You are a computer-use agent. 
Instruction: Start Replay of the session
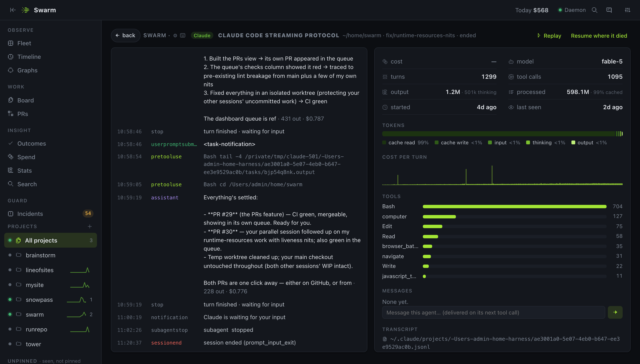[549, 36]
